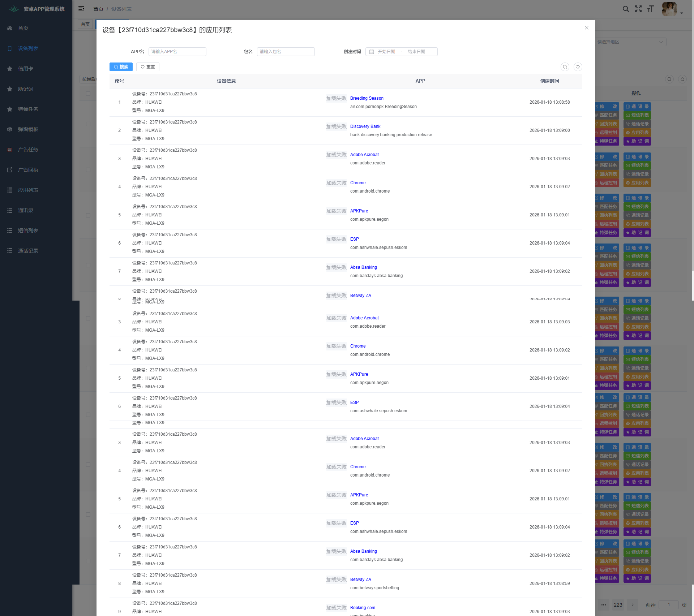Viewport: 694px width, 616px height.
Task: Sort by the 创建时间 column header
Action: [x=549, y=81]
